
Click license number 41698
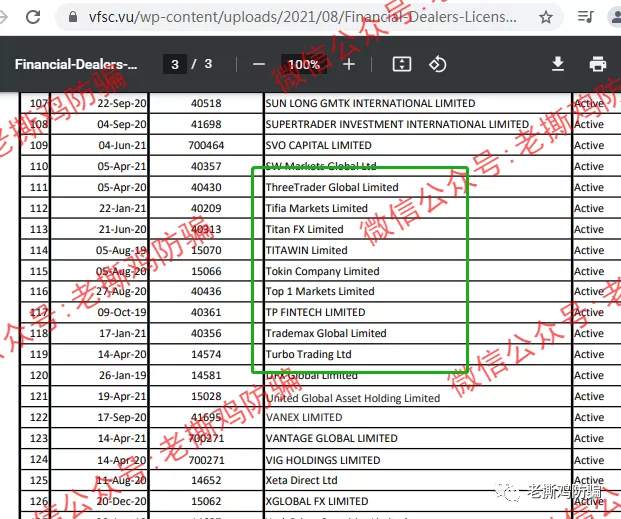206,124
